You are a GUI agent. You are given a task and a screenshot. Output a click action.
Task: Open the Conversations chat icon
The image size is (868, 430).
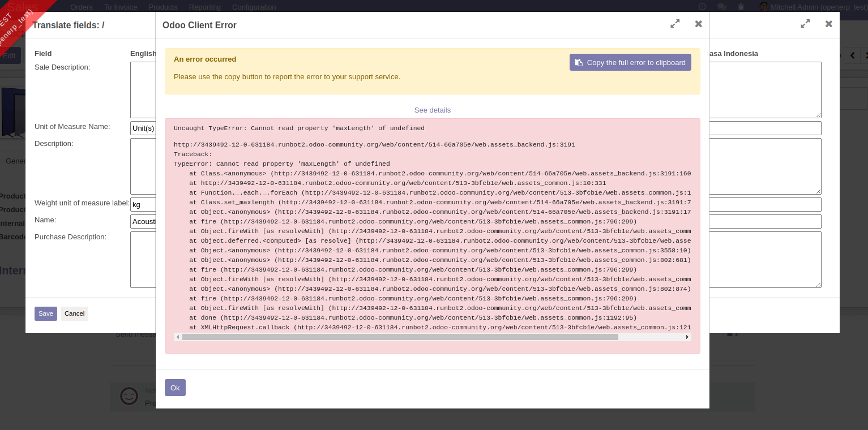[721, 7]
